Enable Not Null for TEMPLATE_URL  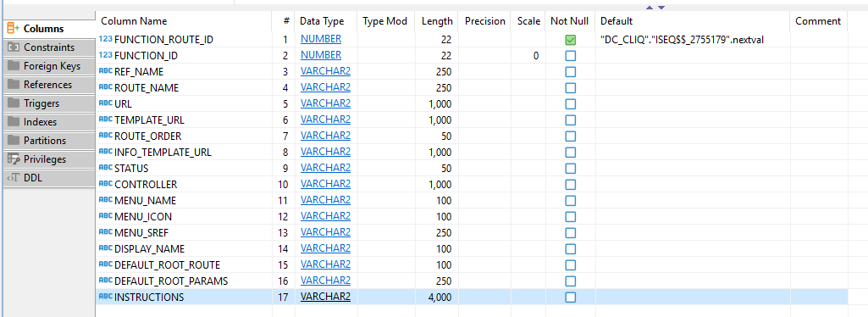coord(570,120)
